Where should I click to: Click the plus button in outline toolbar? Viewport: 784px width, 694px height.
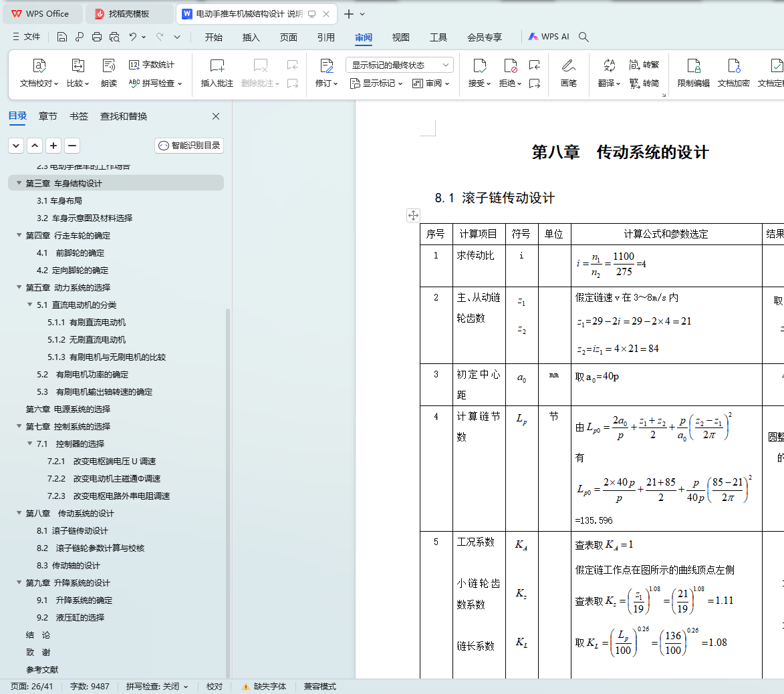point(53,146)
